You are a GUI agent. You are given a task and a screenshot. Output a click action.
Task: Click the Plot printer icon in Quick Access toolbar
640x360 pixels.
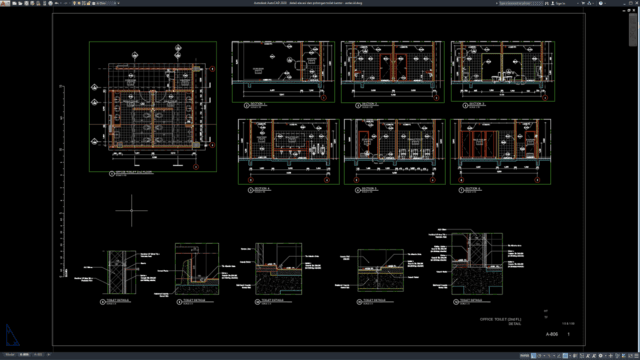coord(51,3)
